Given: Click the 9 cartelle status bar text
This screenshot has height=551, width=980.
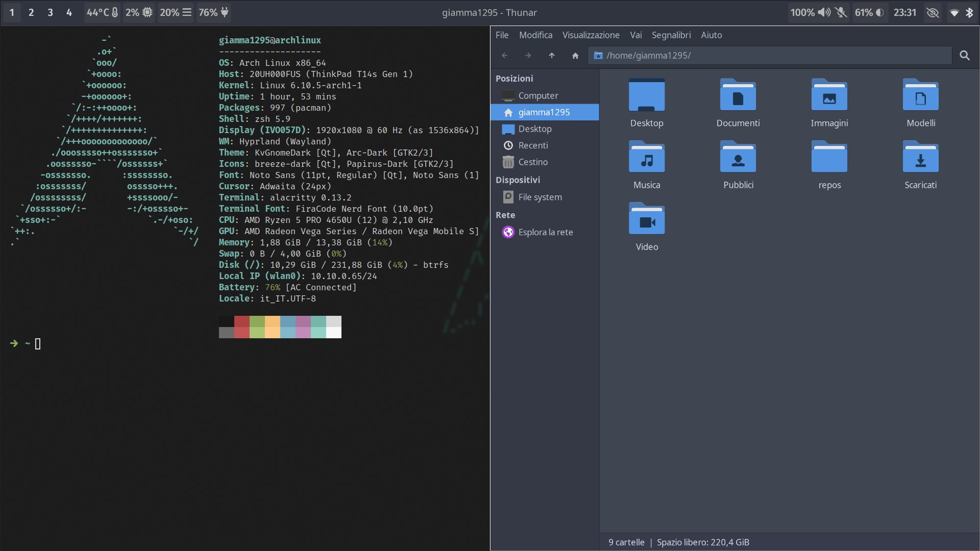Looking at the screenshot, I should click(626, 542).
